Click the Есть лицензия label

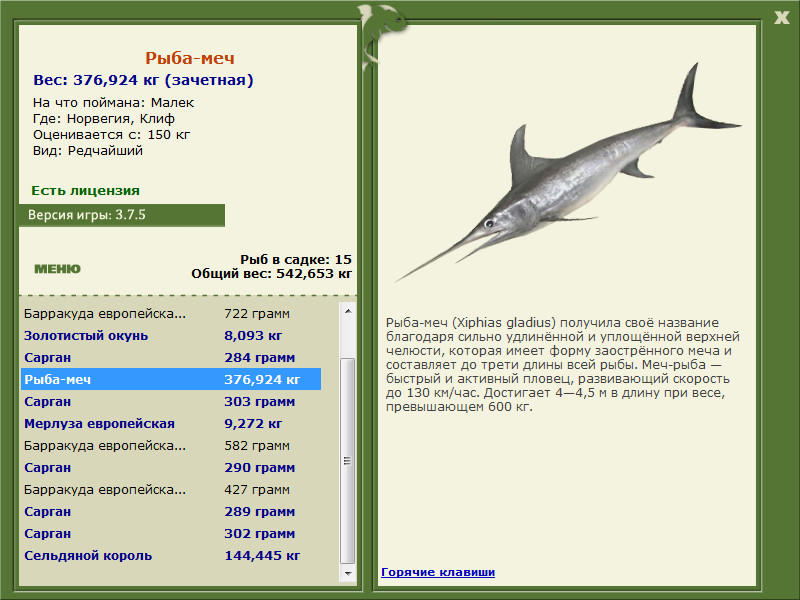coord(85,190)
